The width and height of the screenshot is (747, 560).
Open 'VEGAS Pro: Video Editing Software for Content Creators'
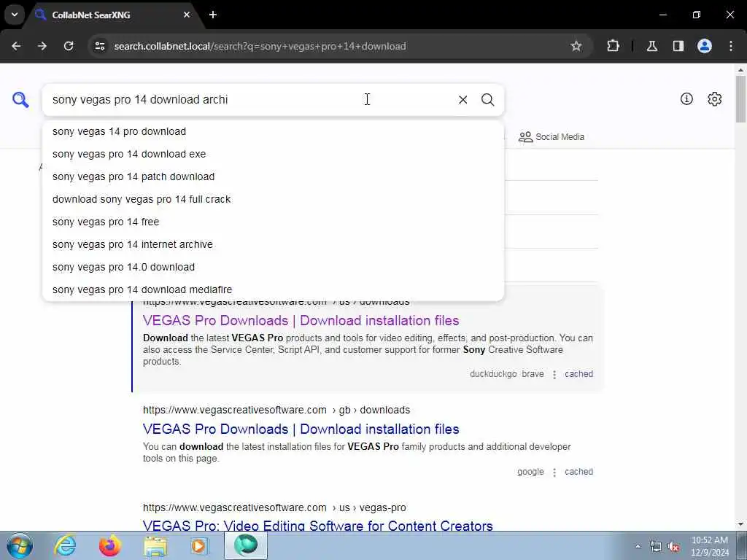318,526
